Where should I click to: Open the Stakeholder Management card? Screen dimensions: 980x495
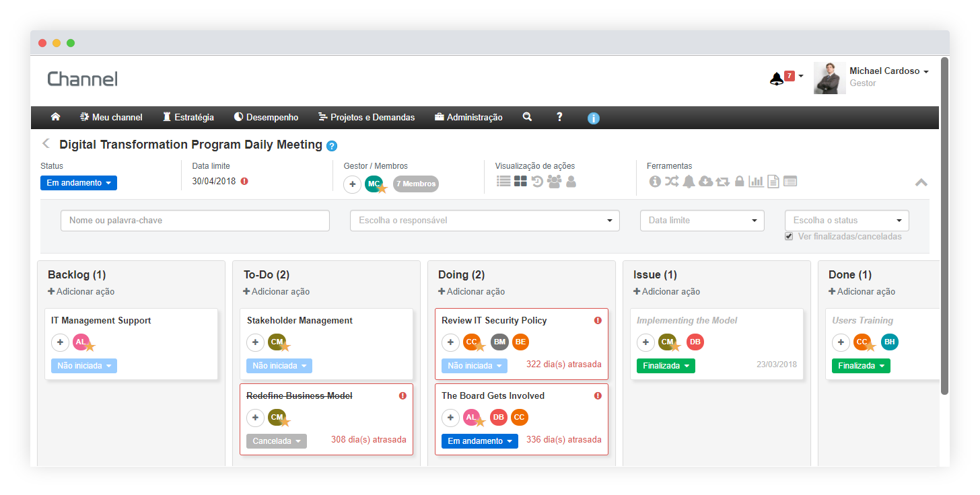[300, 321]
